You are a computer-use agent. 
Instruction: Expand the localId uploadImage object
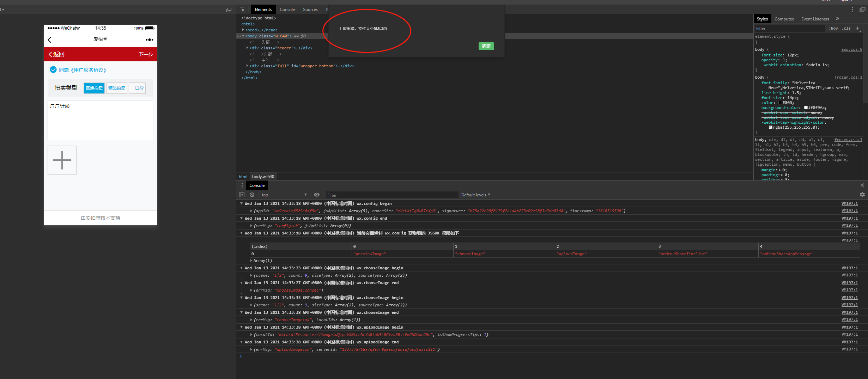tap(251, 335)
